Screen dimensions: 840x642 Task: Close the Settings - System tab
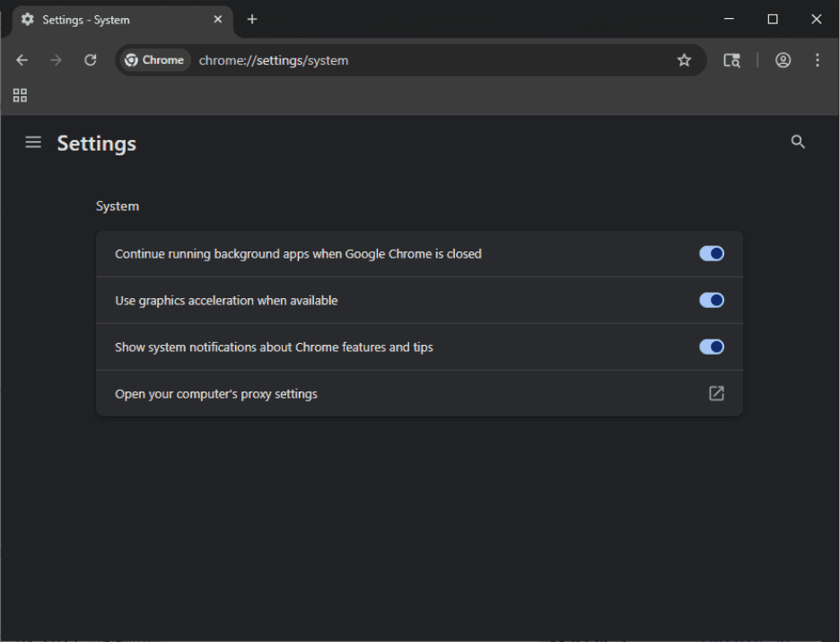(x=217, y=19)
